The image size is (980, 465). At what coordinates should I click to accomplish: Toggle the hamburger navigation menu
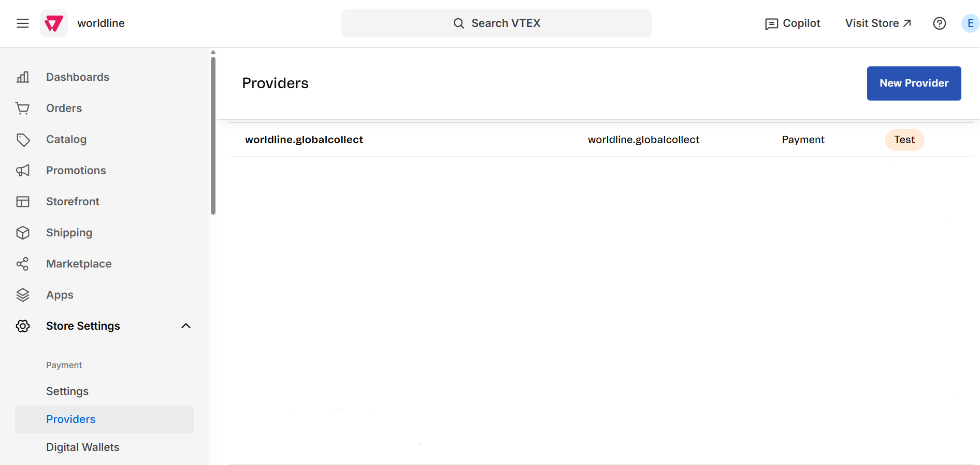pos(22,23)
